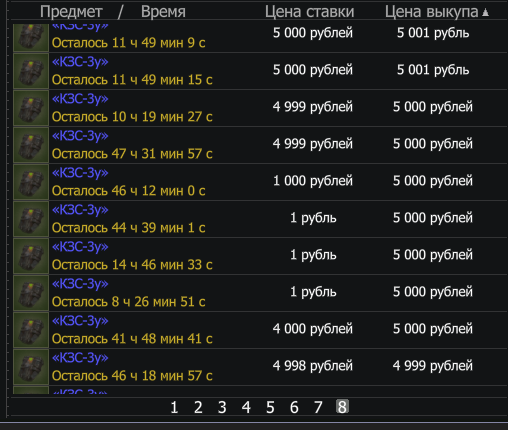Sort listings by Цена ставки header
This screenshot has height=430, width=508.
309,12
